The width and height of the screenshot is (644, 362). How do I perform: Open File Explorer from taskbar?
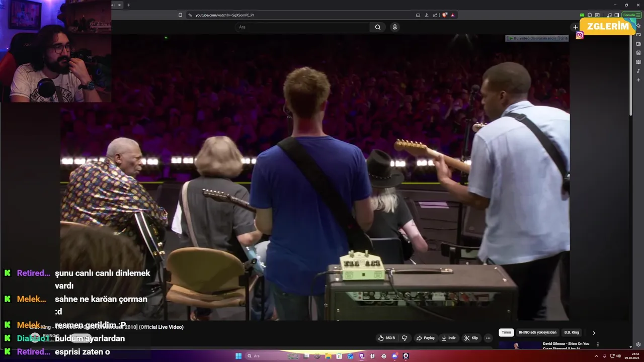pyautogui.click(x=328, y=356)
